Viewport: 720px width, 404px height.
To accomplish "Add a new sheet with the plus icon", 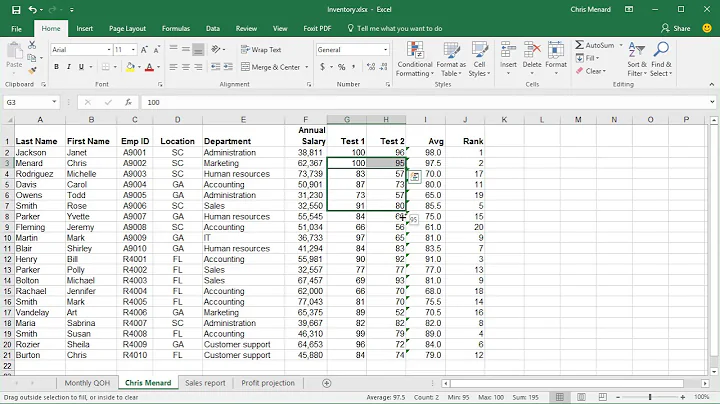I will pyautogui.click(x=326, y=383).
